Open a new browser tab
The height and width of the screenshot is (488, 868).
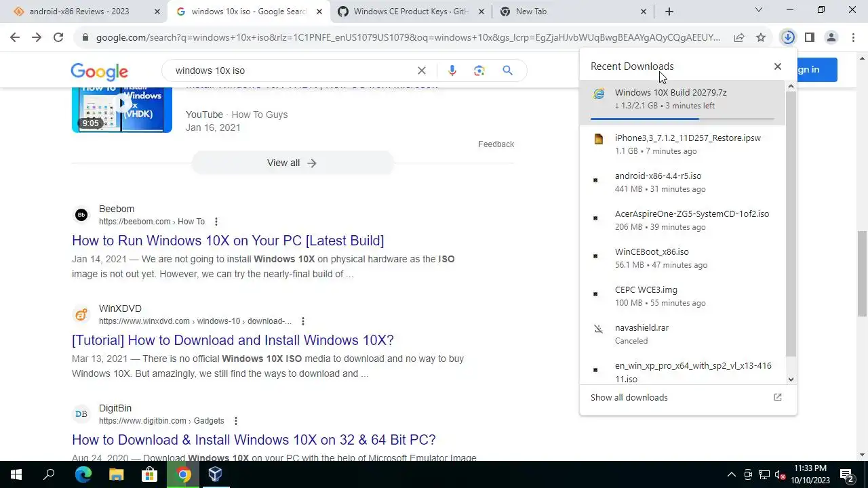pyautogui.click(x=669, y=12)
